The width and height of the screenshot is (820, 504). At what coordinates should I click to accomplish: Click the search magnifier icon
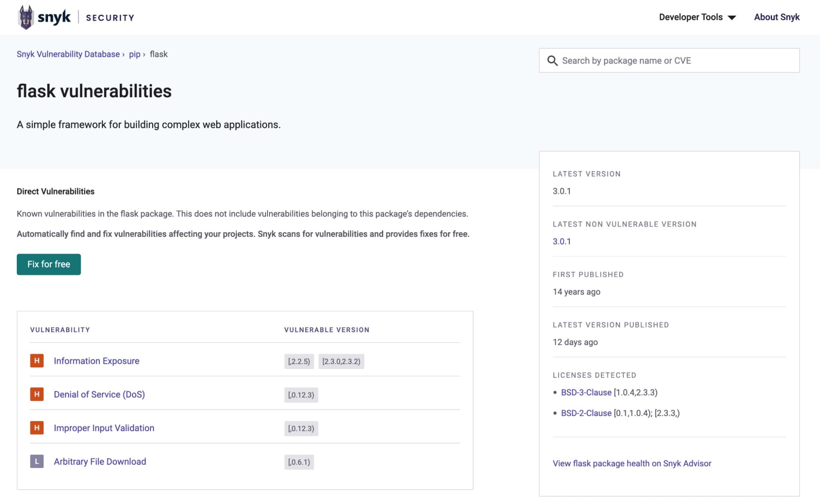click(552, 61)
